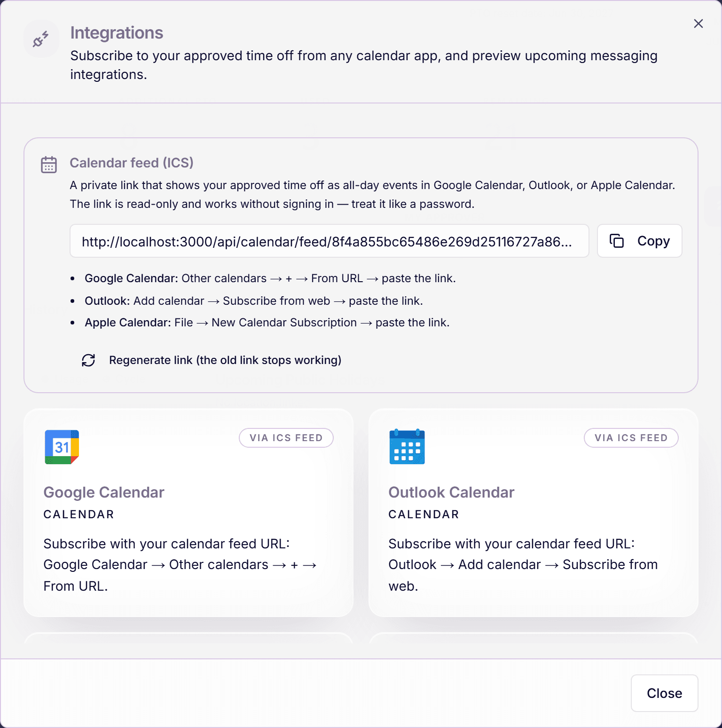Click Outlook Calendar subscribe description text
722x728 pixels.
(x=523, y=565)
